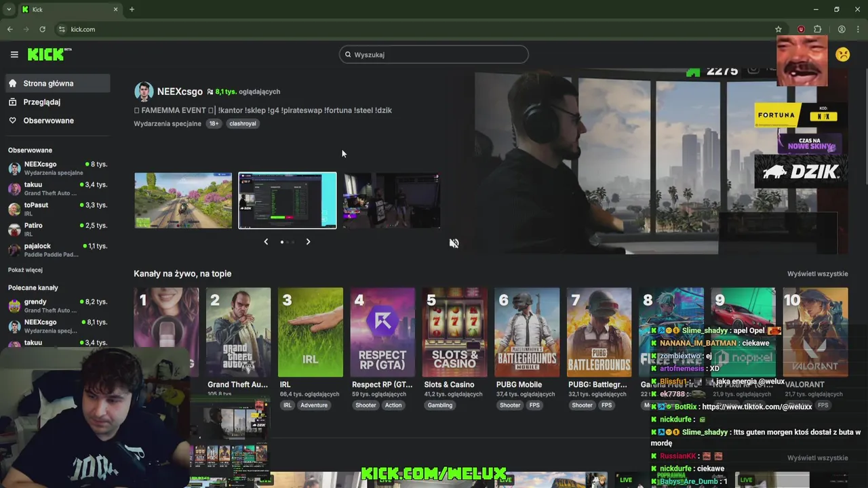View site information icon in address bar

(62, 29)
